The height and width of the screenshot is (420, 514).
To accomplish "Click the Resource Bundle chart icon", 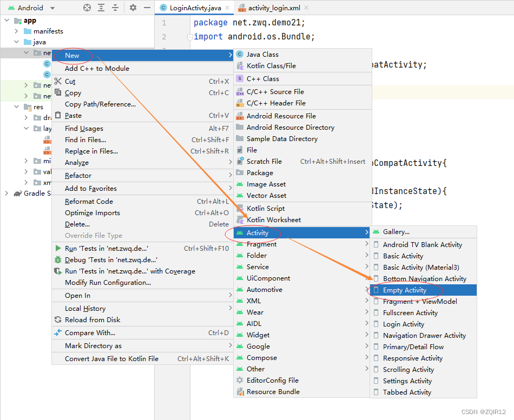I will (240, 391).
